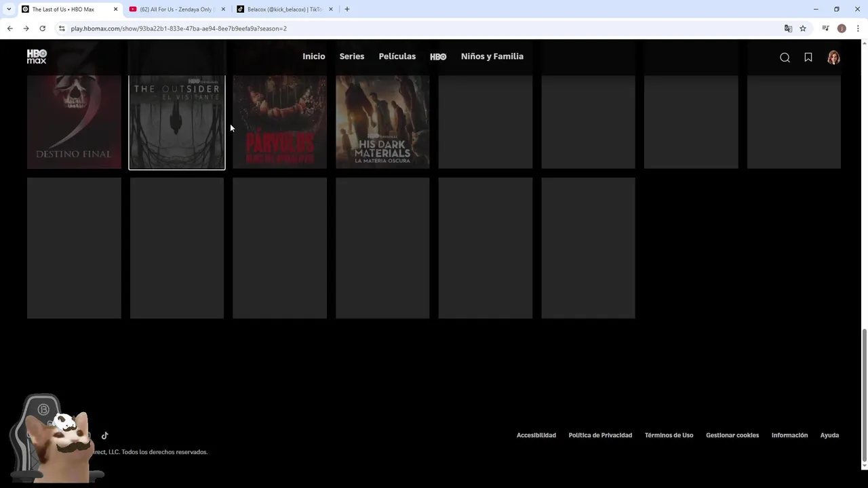Expand the tab search dropdown
This screenshot has height=488, width=868.
tap(8, 9)
